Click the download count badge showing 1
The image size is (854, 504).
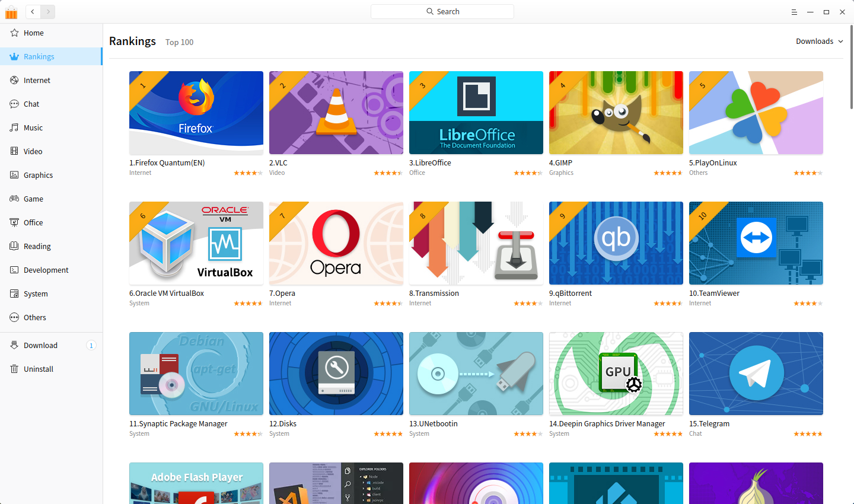91,345
